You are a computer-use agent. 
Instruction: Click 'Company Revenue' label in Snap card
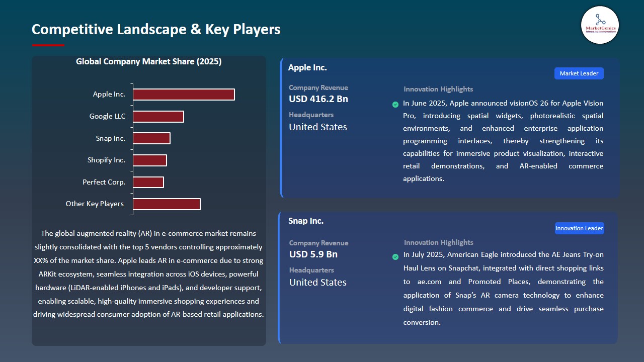pyautogui.click(x=319, y=243)
